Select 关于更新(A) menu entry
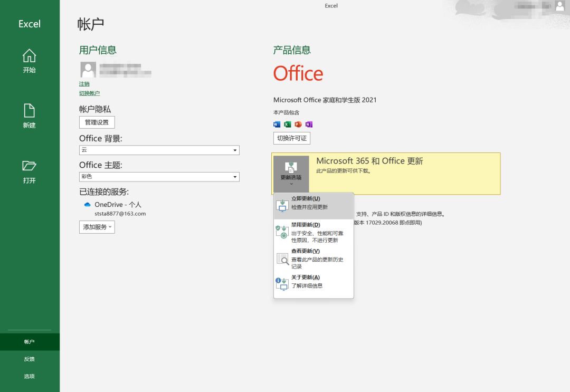The height and width of the screenshot is (392, 570). 313,284
